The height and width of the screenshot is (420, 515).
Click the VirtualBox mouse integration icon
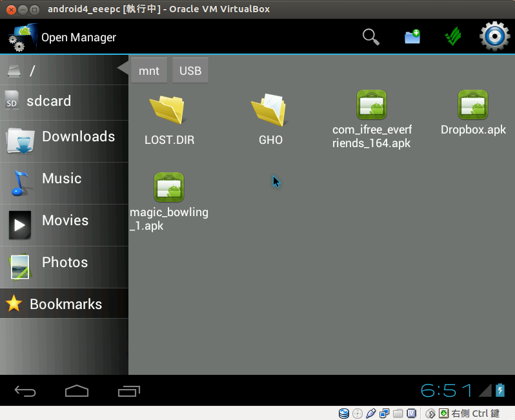pos(430,414)
